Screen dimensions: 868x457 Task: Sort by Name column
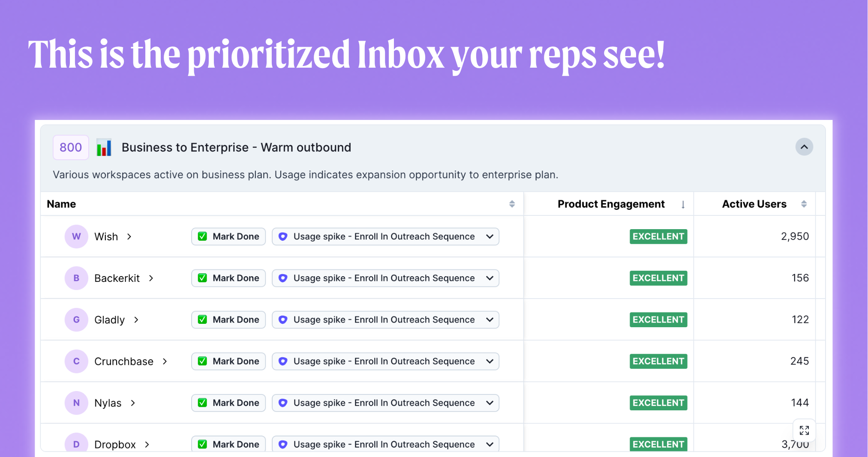(x=512, y=204)
